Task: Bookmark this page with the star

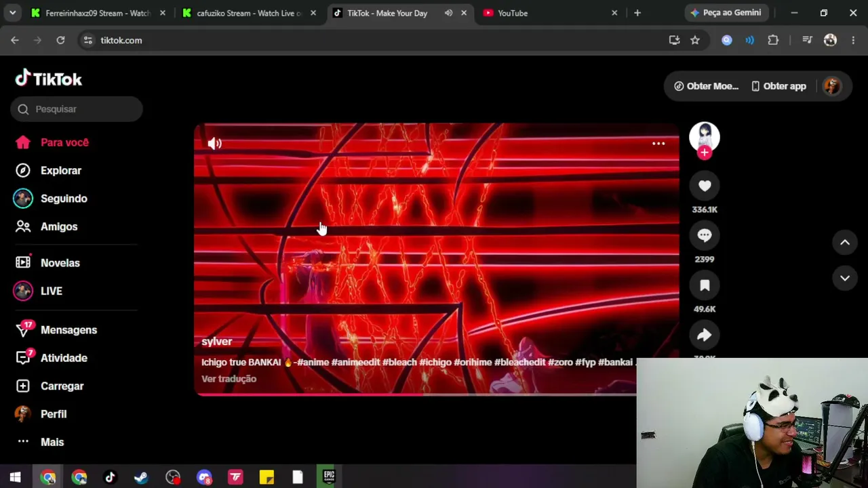Action: tap(695, 41)
